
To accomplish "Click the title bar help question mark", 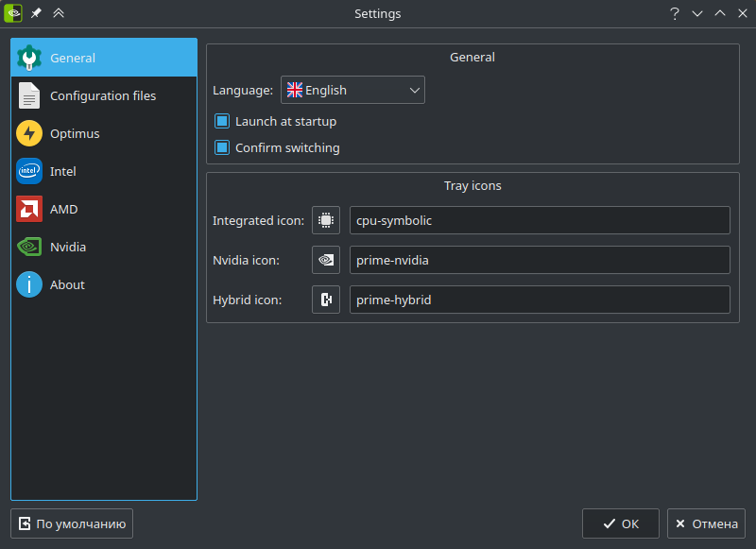I will click(x=675, y=13).
